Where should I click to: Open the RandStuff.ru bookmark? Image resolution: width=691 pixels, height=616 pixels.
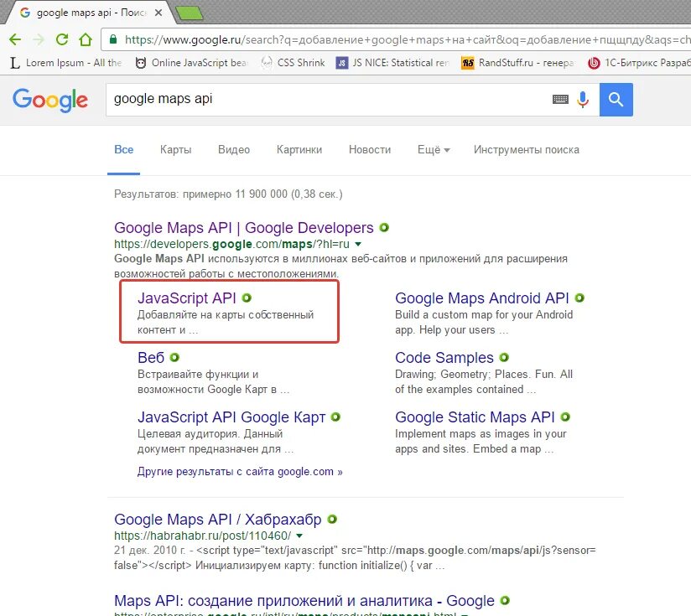(x=517, y=63)
